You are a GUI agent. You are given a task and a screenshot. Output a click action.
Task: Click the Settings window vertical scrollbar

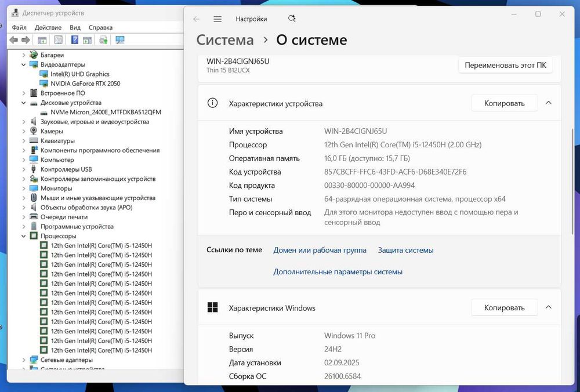[572, 181]
